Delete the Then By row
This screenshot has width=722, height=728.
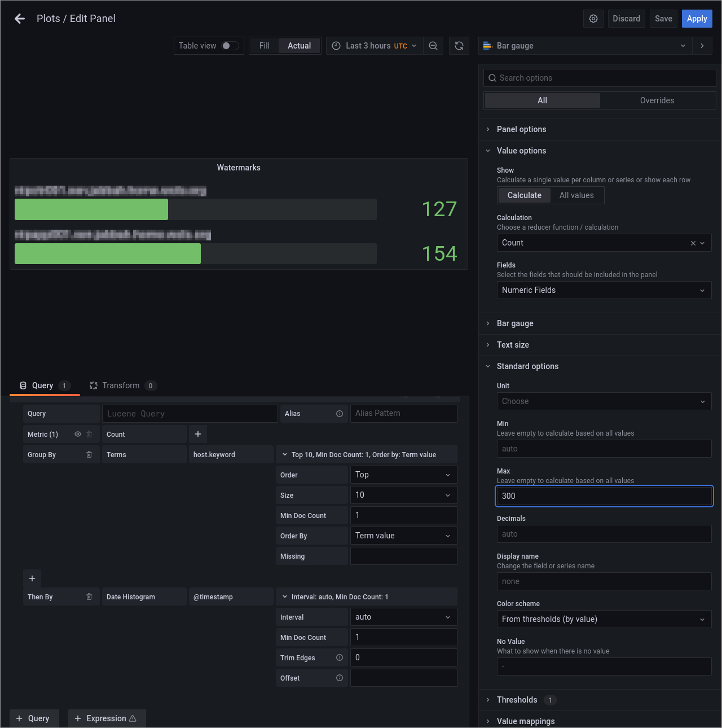89,597
